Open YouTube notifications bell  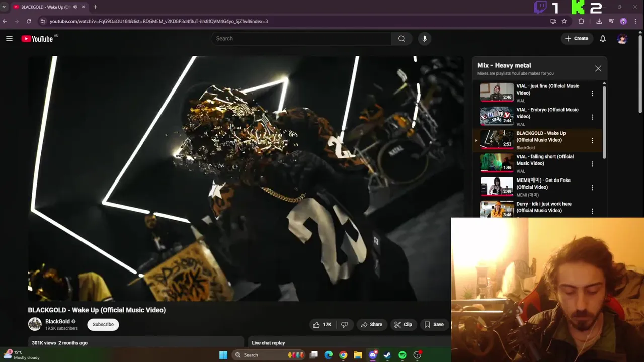[603, 39]
